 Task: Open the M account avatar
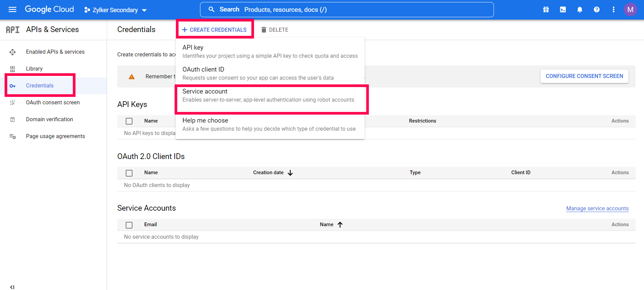630,9
